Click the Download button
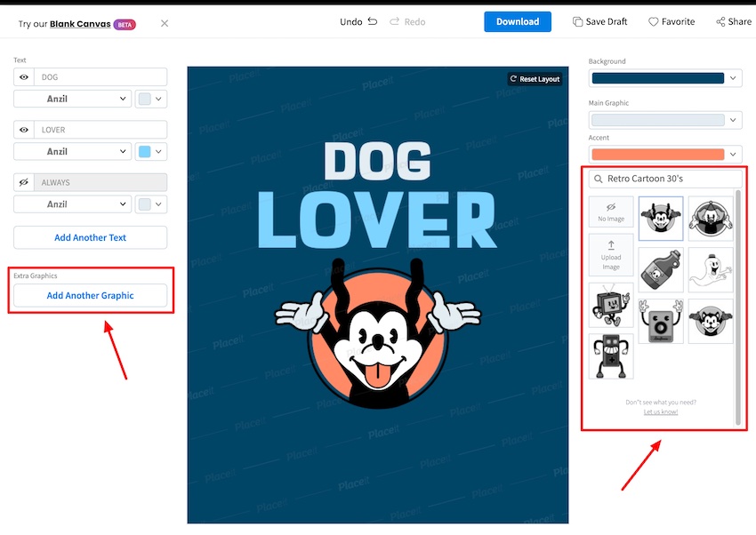Image resolution: width=756 pixels, height=535 pixels. pyautogui.click(x=518, y=21)
